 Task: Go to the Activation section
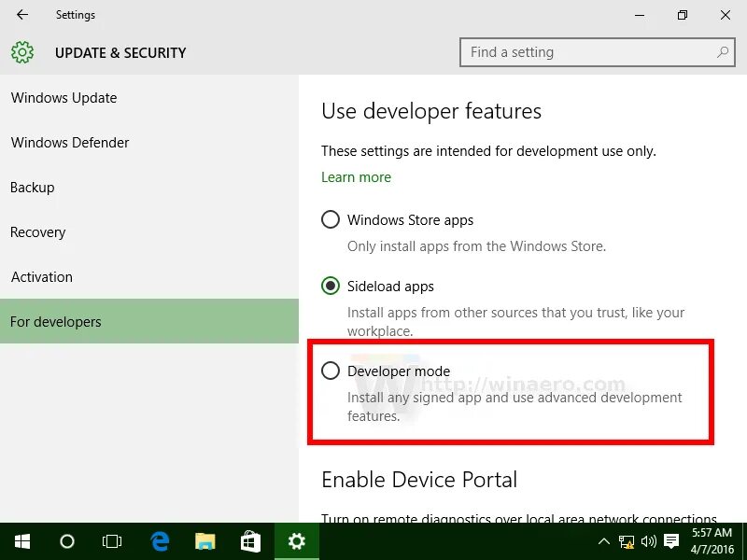click(x=41, y=276)
